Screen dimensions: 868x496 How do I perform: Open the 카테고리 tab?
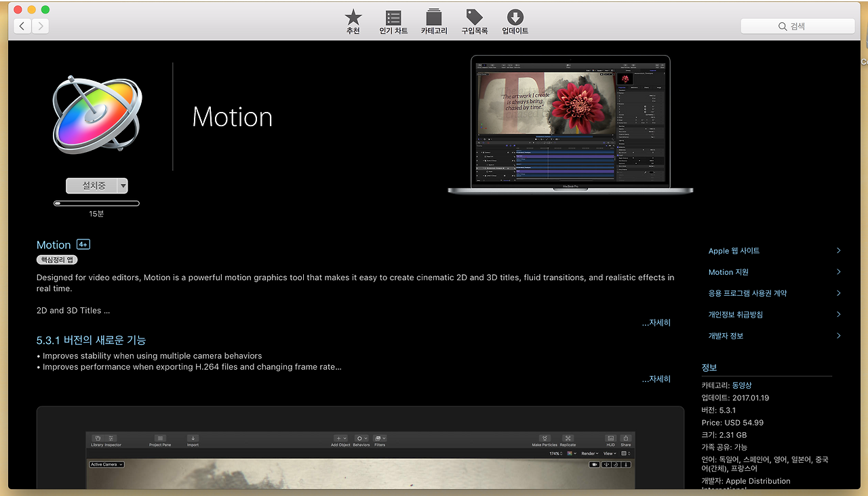coord(434,22)
